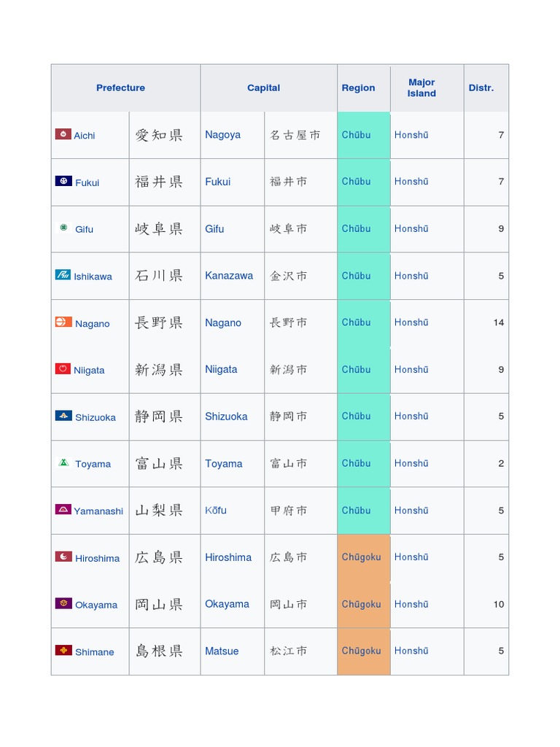Select district count 14 in Nagano row
560x747 pixels.
(x=499, y=322)
